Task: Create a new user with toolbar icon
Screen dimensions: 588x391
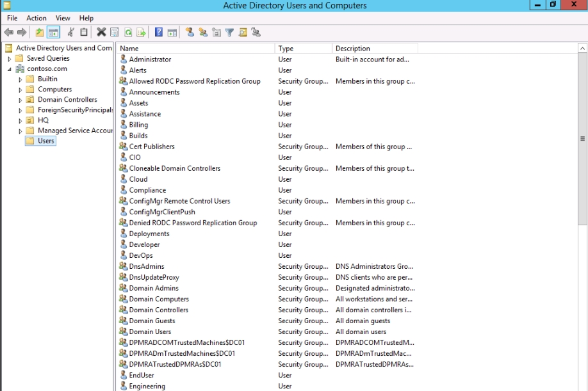Action: (x=190, y=33)
